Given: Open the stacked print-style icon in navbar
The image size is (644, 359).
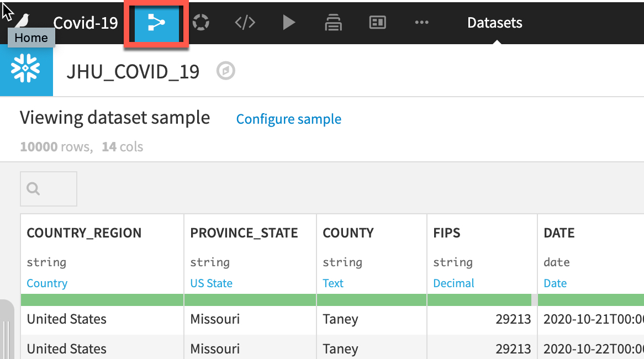Looking at the screenshot, I should tap(333, 23).
